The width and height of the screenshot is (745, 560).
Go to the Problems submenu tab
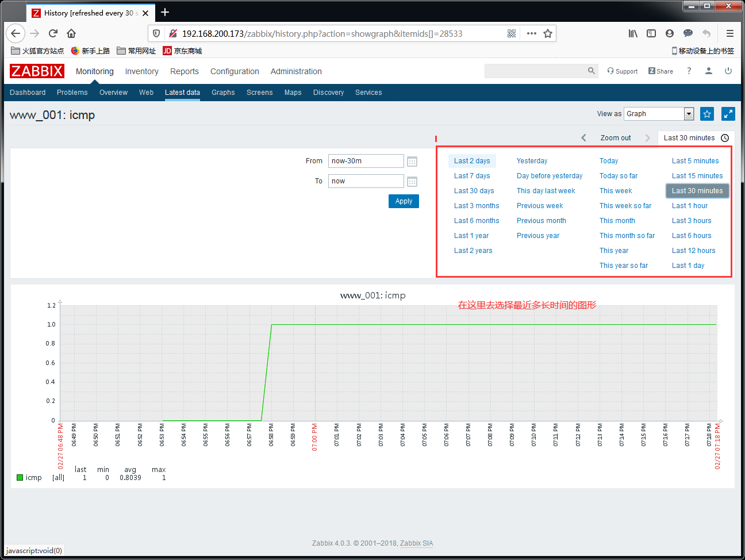pos(72,93)
